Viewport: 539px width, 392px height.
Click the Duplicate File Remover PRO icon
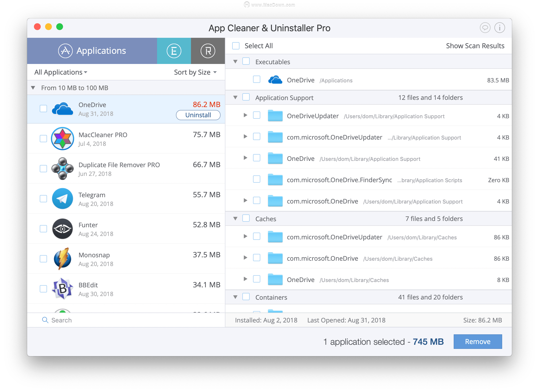pyautogui.click(x=63, y=169)
